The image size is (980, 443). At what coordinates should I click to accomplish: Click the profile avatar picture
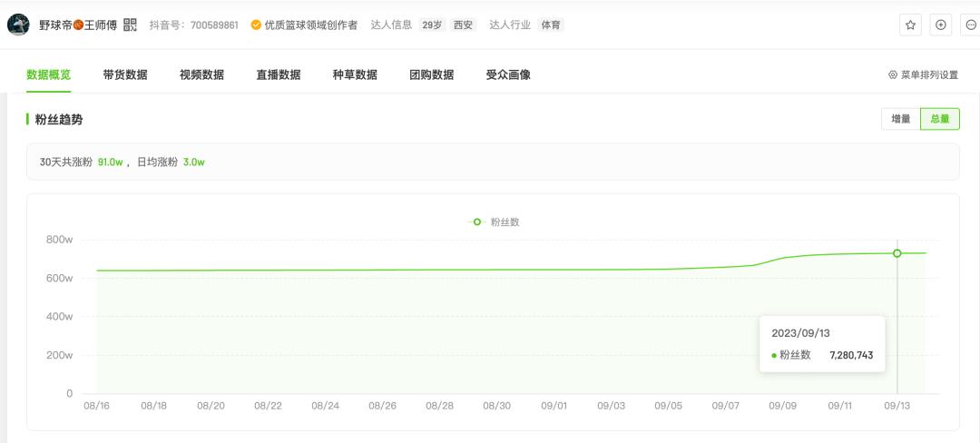click(18, 25)
